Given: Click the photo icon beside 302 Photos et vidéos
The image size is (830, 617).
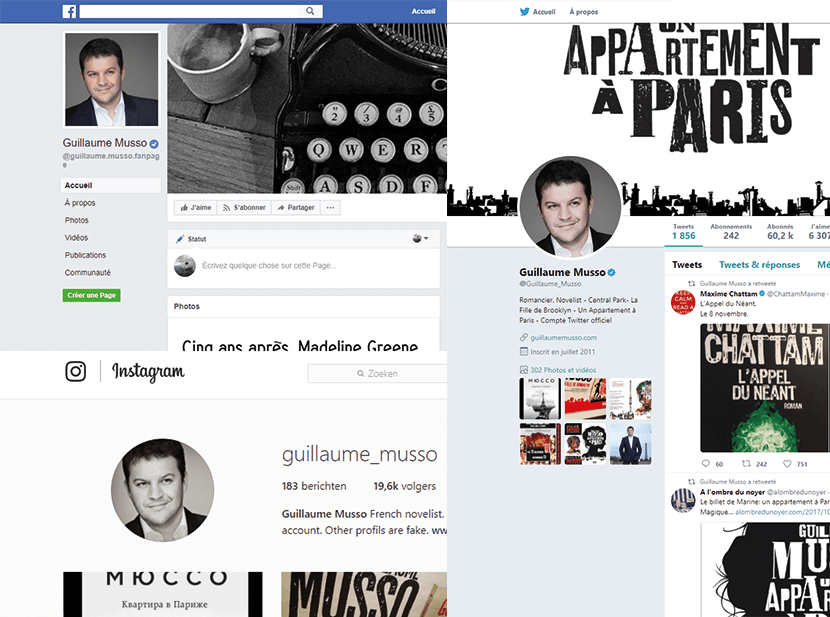Looking at the screenshot, I should click(524, 370).
